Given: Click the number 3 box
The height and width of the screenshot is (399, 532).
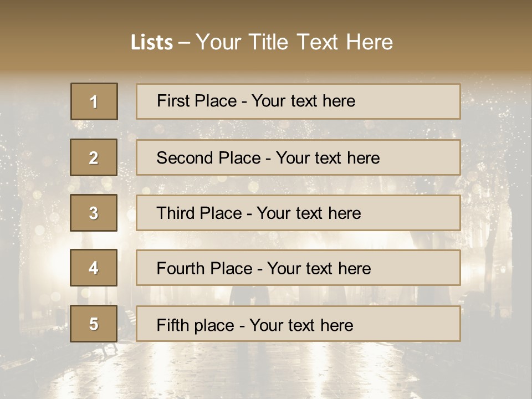Looking at the screenshot, I should pos(94,213).
